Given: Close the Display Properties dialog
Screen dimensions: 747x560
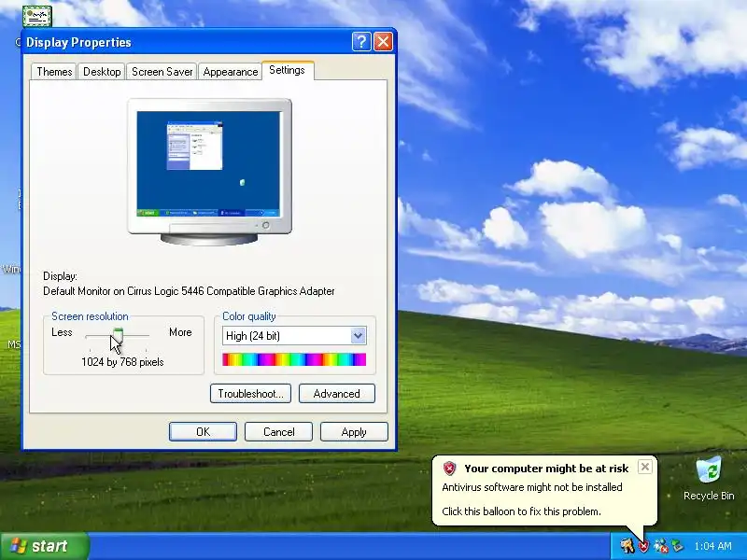Looking at the screenshot, I should tap(383, 42).
